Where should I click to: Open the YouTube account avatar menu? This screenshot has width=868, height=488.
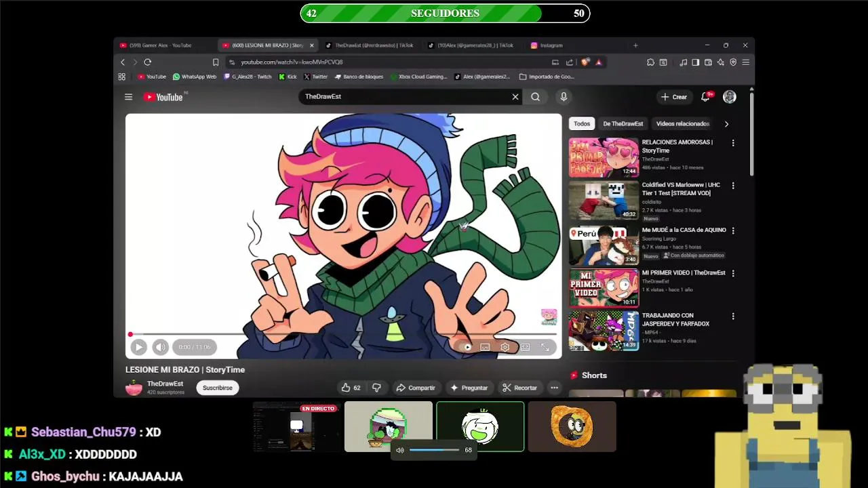tap(730, 97)
